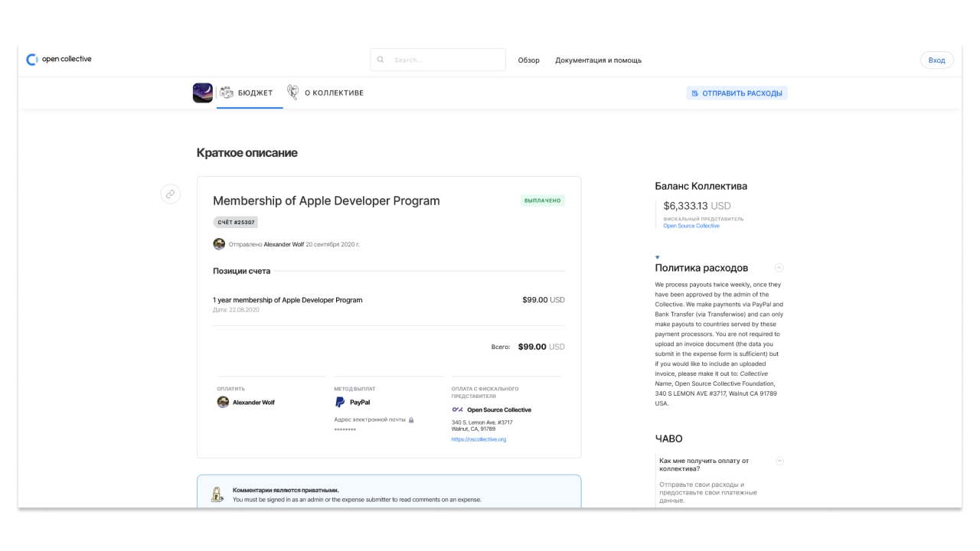Collapse the Политика расходов section
Image resolution: width=980 pixels, height=551 pixels.
point(779,268)
